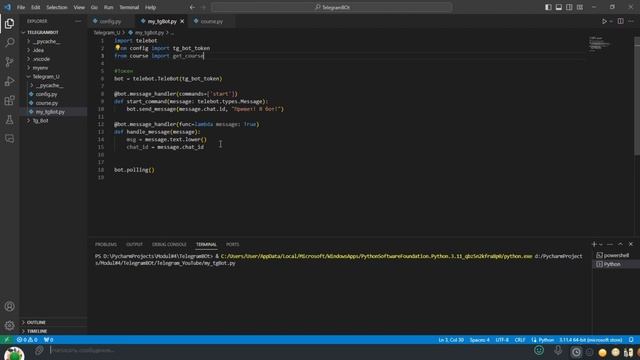Open notifications bell in status bar

(631, 340)
